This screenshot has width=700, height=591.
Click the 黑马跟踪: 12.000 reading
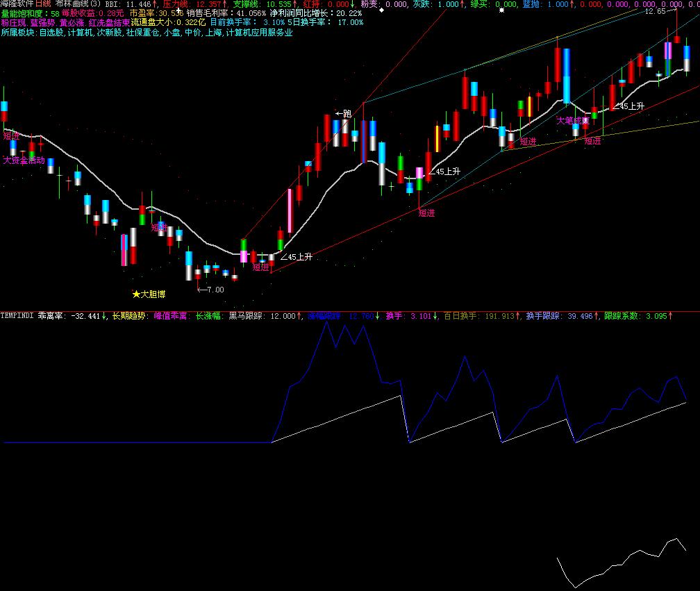(265, 315)
